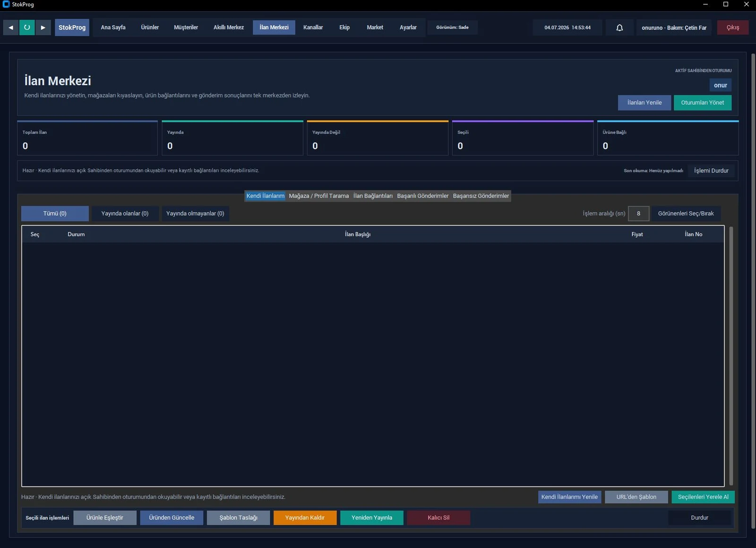Click the red Çıkış logout button
Image resolution: width=756 pixels, height=548 pixels.
point(733,27)
